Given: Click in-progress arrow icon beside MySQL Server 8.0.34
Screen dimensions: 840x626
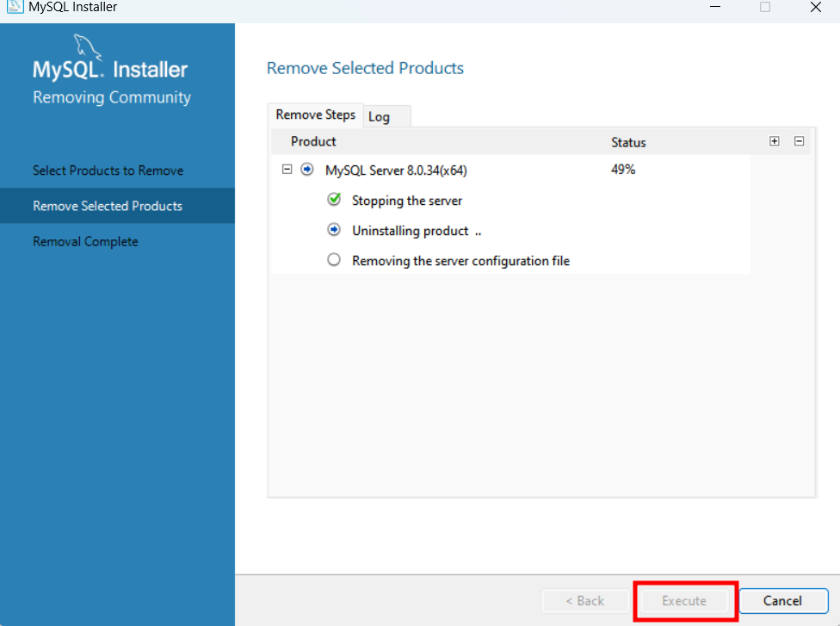Looking at the screenshot, I should tap(307, 170).
